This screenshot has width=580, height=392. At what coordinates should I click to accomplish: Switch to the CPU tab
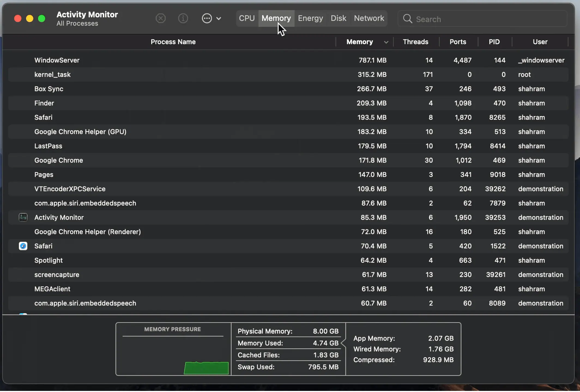(246, 18)
